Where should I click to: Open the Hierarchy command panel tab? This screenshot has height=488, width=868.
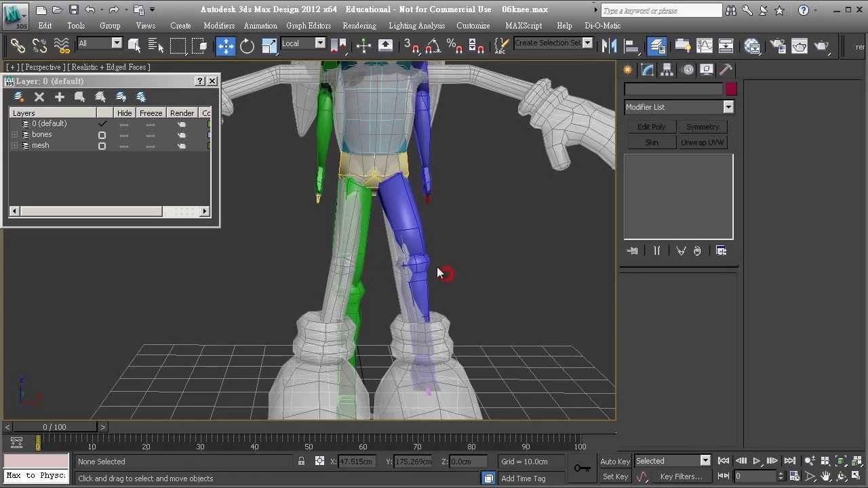pyautogui.click(x=667, y=69)
